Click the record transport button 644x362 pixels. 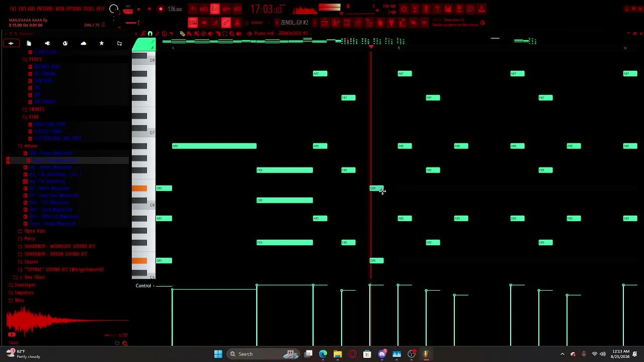click(x=160, y=9)
